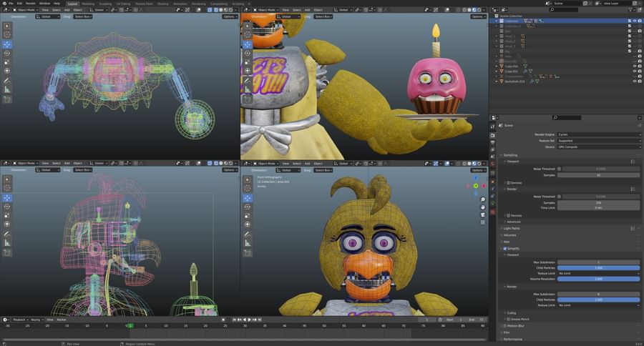Click the red X axis gizmo ball

484,186
